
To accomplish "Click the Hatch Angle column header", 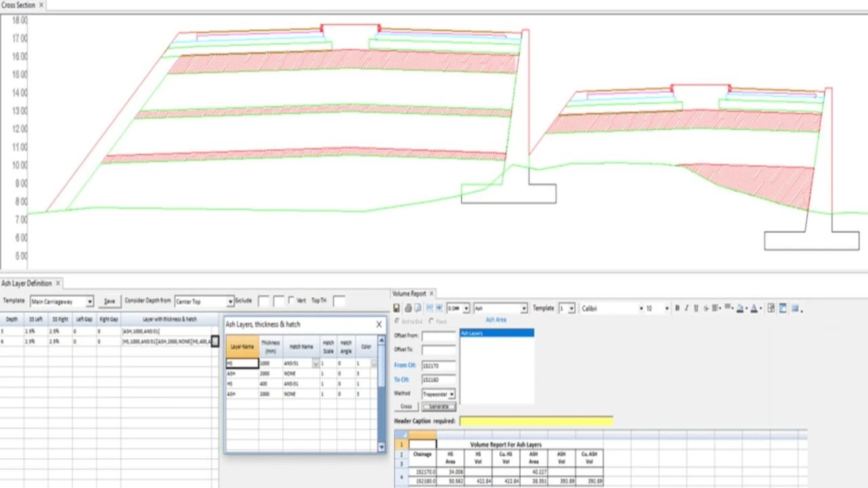I will point(346,346).
